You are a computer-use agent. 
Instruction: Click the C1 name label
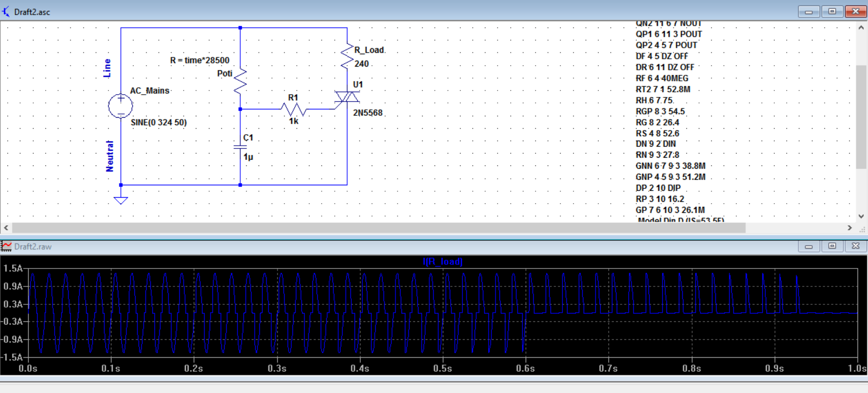click(248, 137)
